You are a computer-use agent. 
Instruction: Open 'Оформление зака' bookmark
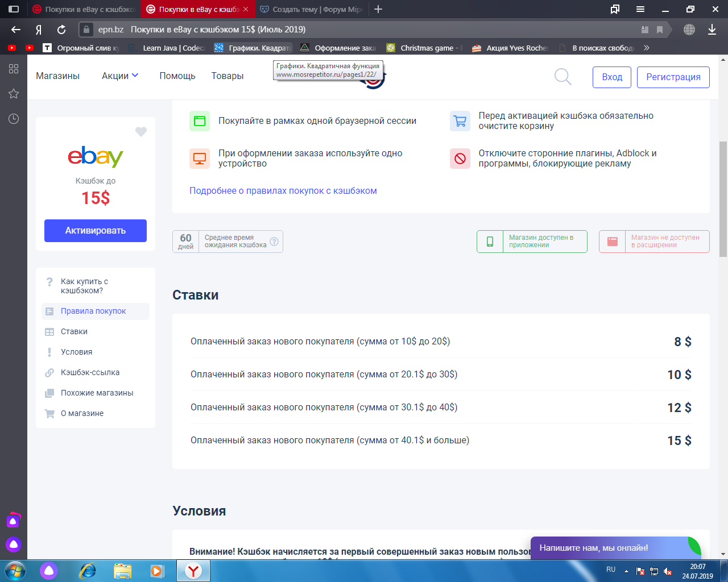338,48
